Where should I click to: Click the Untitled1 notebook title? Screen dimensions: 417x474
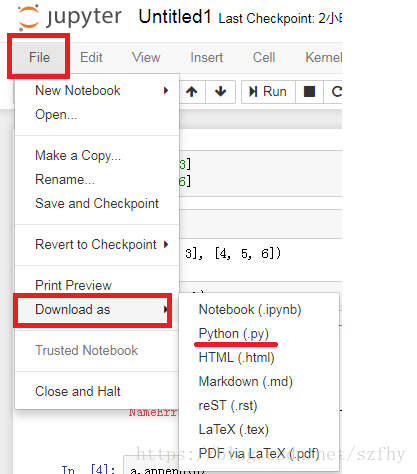[x=175, y=17]
